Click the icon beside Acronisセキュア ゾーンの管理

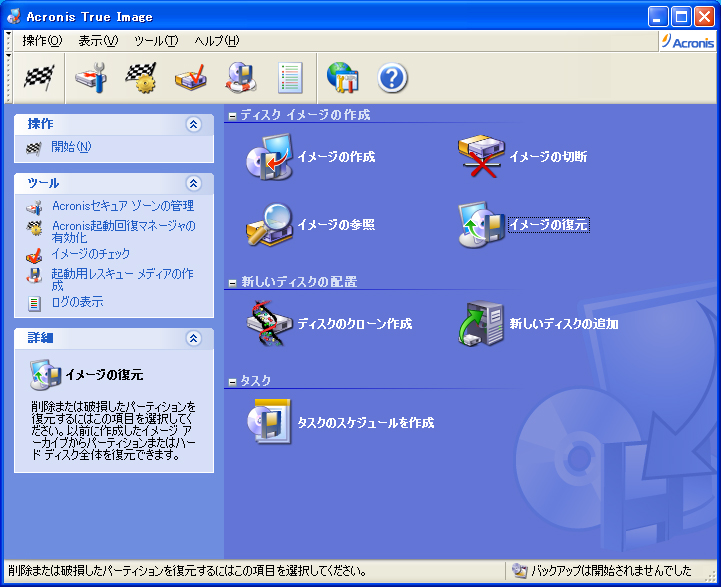tap(34, 208)
